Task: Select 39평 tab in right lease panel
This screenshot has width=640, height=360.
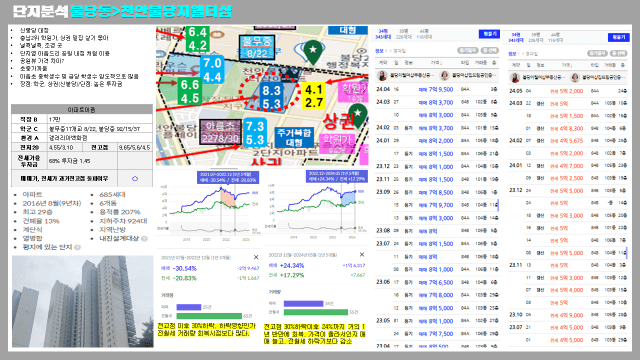Action: click(x=536, y=38)
